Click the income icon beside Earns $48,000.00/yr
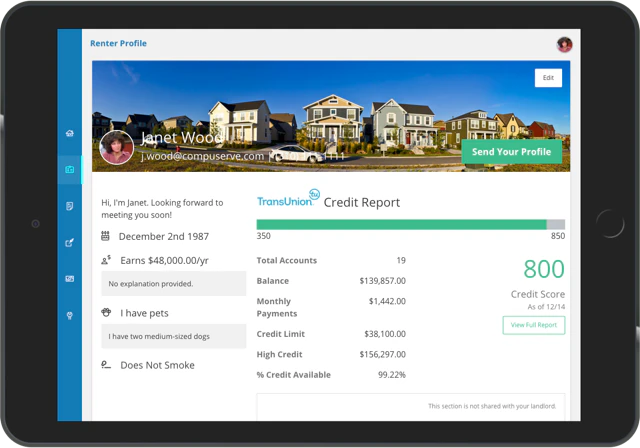 point(106,260)
